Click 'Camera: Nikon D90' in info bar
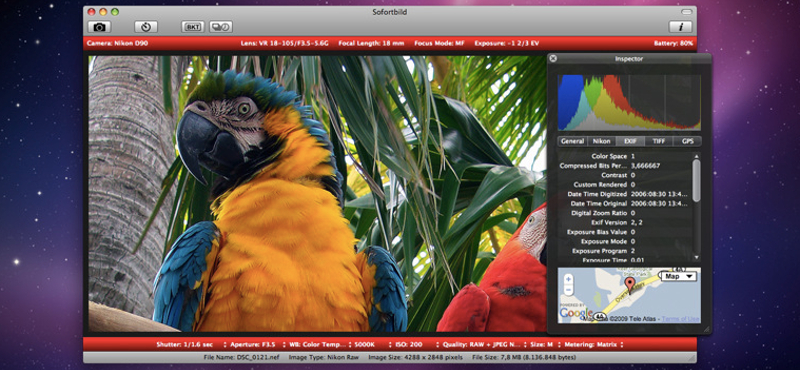The width and height of the screenshot is (800, 370). (117, 43)
